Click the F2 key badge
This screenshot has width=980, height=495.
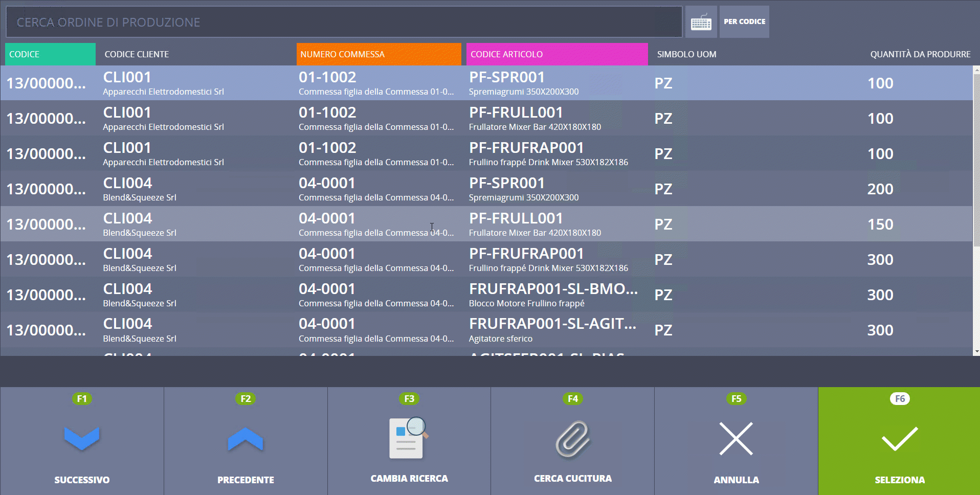point(246,399)
